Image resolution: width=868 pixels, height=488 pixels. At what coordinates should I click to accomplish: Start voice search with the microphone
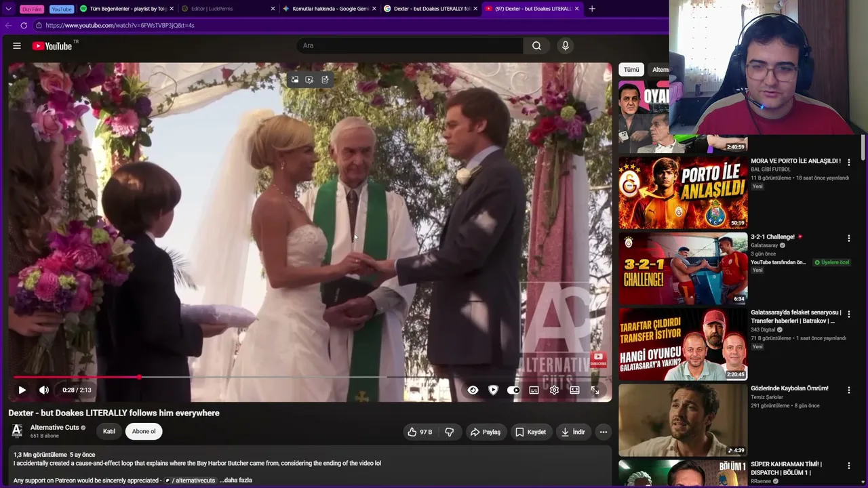[x=566, y=45]
